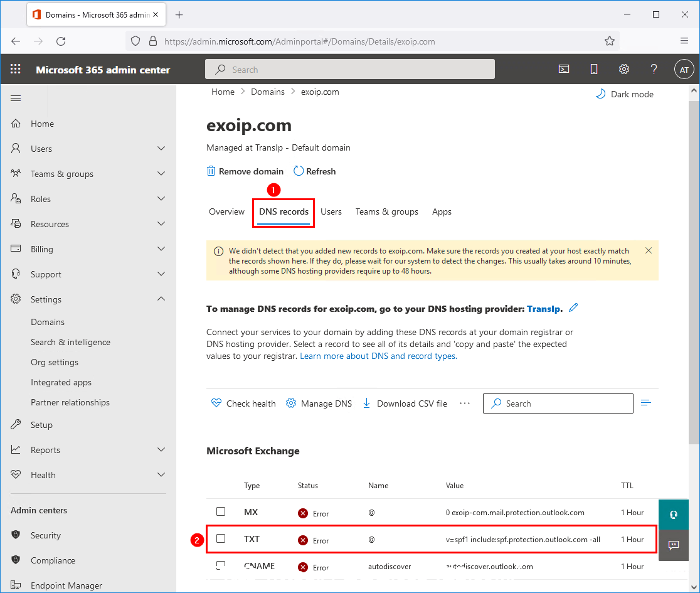Go to Domains in breadcrumb
This screenshot has width=700, height=593.
click(x=267, y=92)
